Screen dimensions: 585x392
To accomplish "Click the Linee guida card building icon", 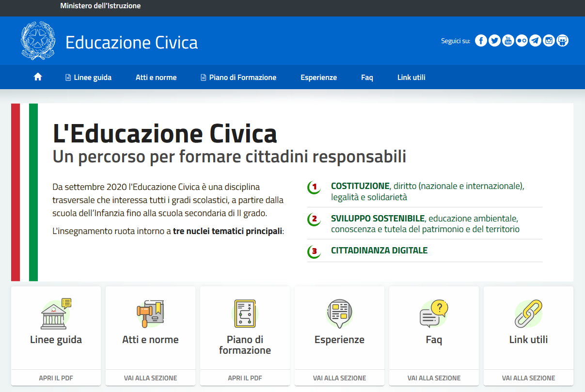I will click(x=56, y=314).
